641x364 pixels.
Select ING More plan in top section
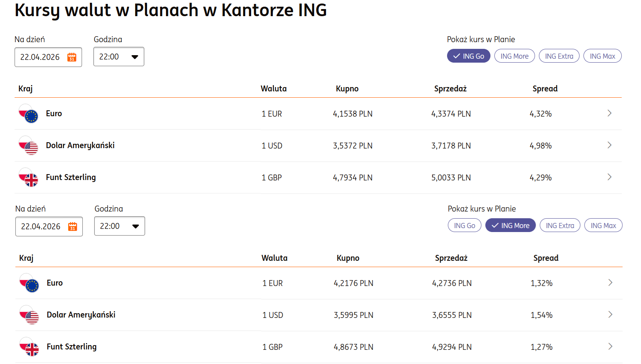[514, 56]
